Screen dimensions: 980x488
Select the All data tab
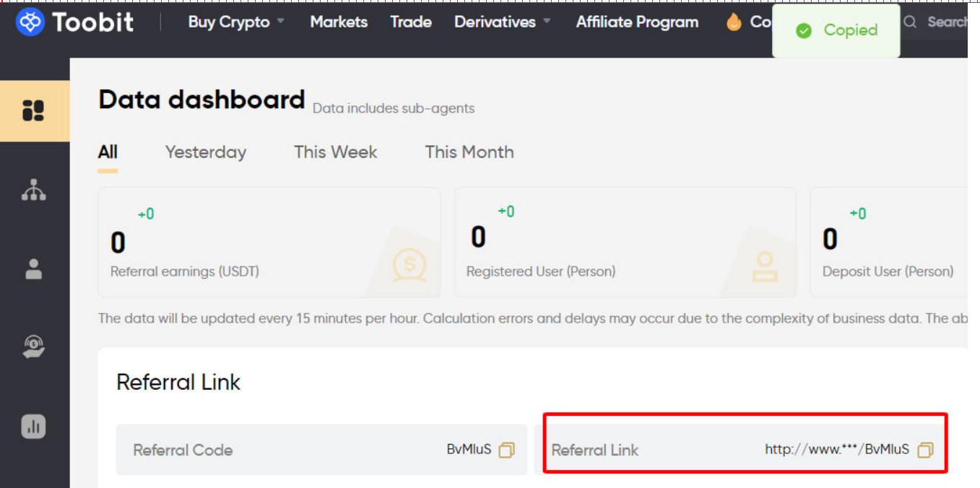tap(108, 152)
